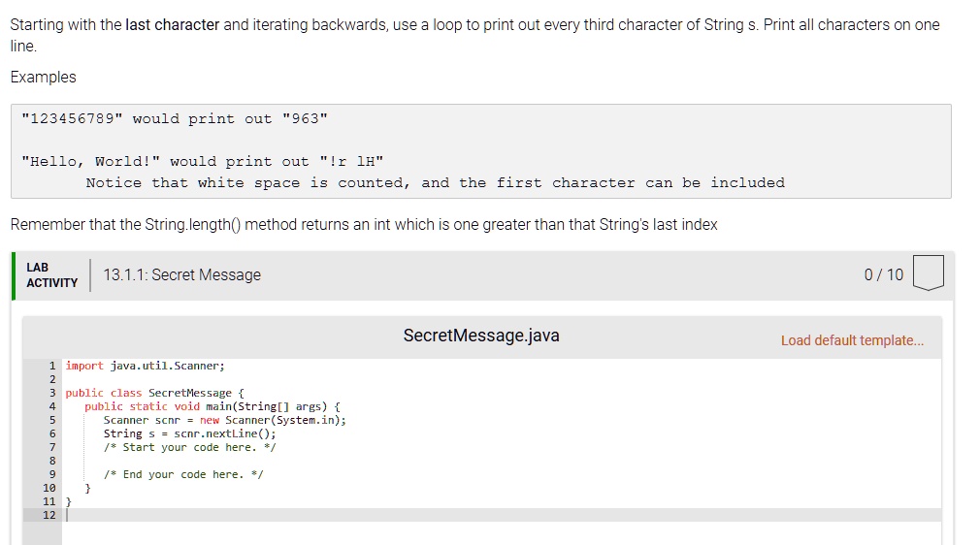The width and height of the screenshot is (980, 545).
Task: Click the "123456789" example line
Action: tap(175, 119)
